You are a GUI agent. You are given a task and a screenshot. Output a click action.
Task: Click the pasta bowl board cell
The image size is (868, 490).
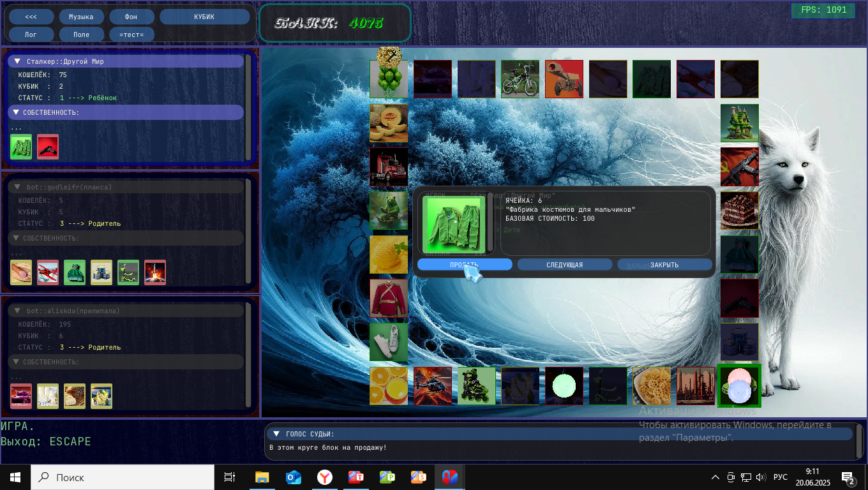pos(652,386)
